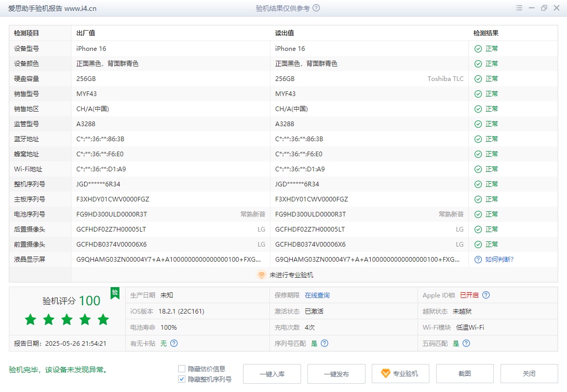Viewport: 567px width, 392px height.
Task: Click the 充电次数 4次 value
Action: [x=310, y=328]
